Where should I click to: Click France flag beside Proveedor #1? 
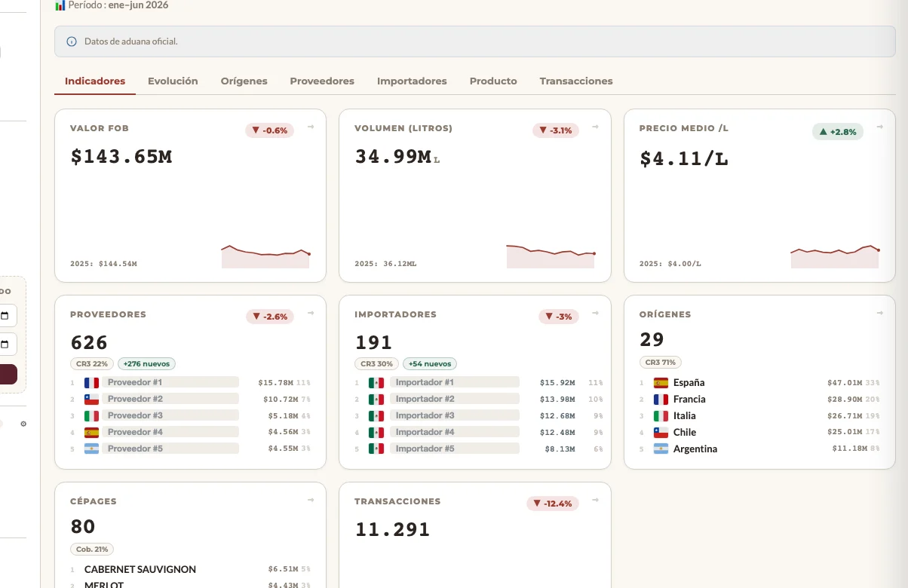(91, 383)
